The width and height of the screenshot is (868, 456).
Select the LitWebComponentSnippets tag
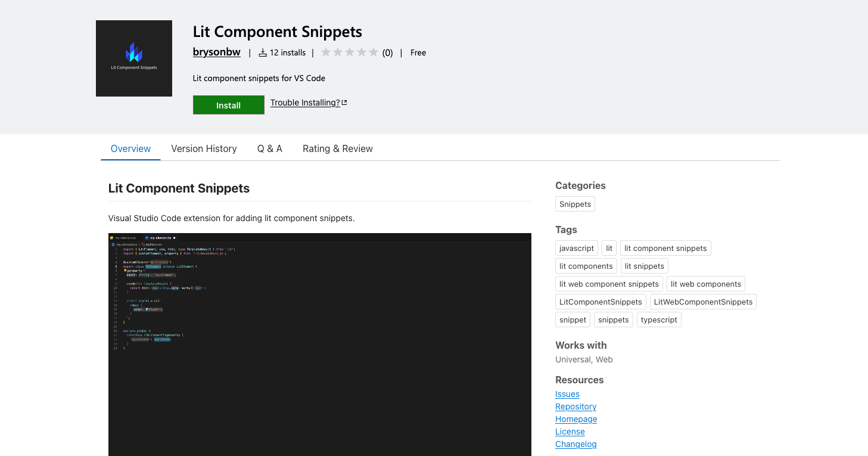tap(703, 302)
